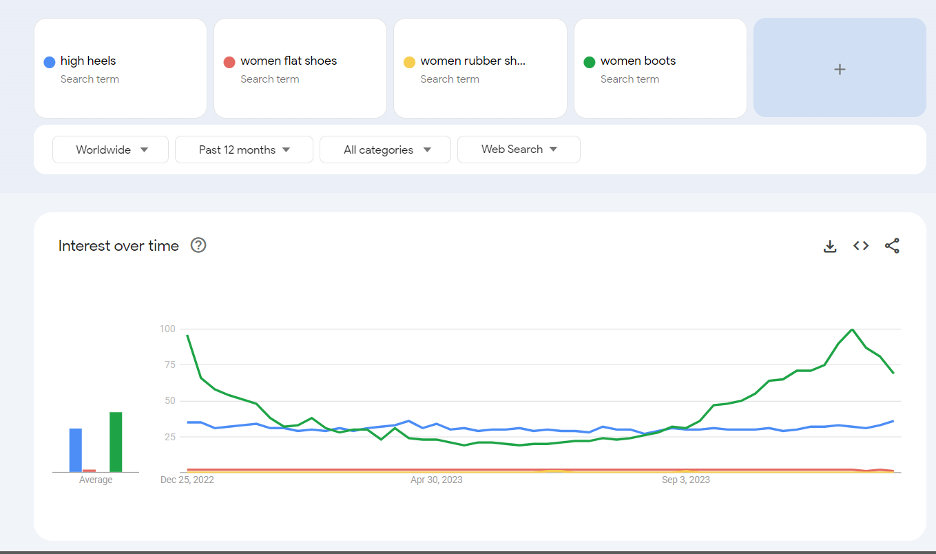Image resolution: width=936 pixels, height=554 pixels.
Task: Select the green dot of women boots
Action: pos(589,61)
